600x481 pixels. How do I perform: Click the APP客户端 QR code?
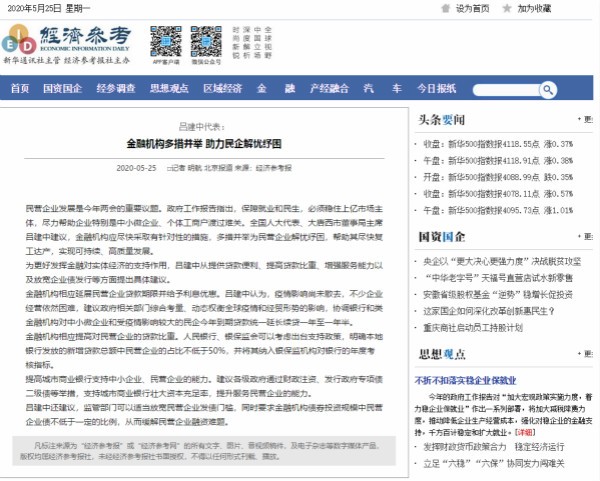(166, 41)
